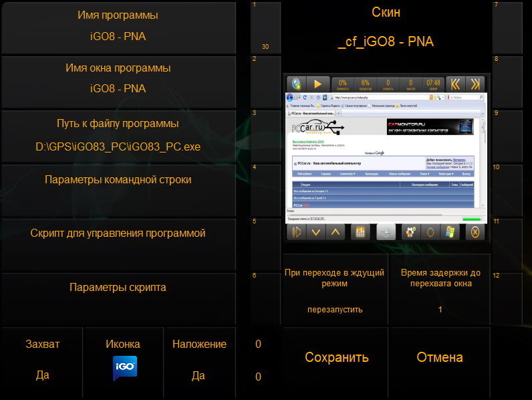The height and width of the screenshot is (400, 532).
Task: Click the iGO application icon
Action: 124,369
